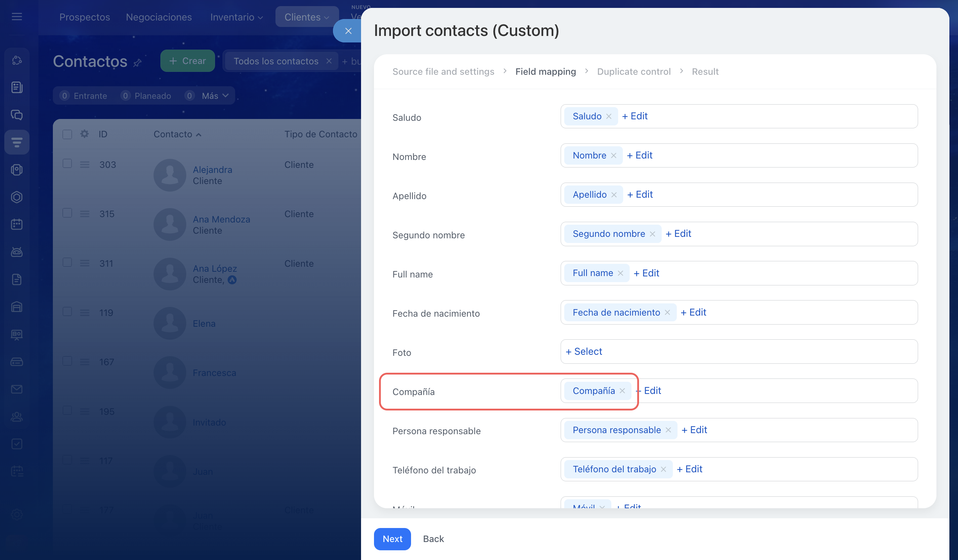
Task: Open the CRM funnel sidebar icon
Action: (17, 142)
